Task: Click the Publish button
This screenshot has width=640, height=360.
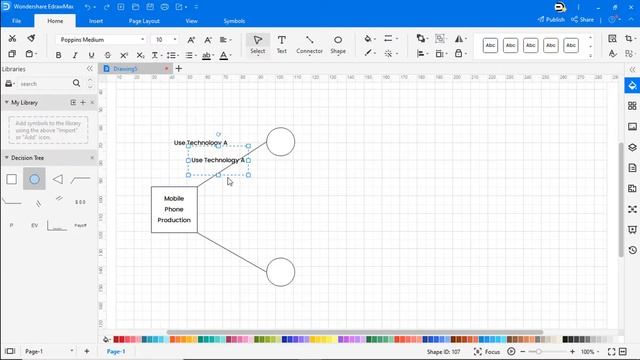Action: [551, 20]
